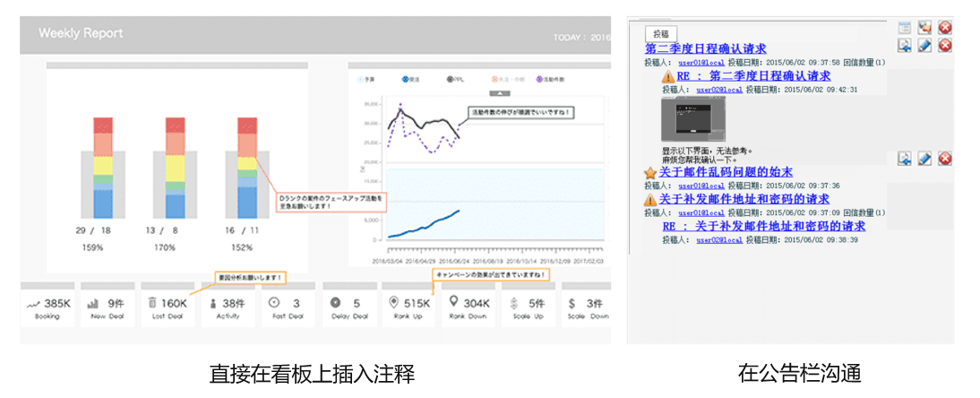Click the stacked bar labeled 13 / 8
Viewport: 980px width, 398px height.
(175, 167)
